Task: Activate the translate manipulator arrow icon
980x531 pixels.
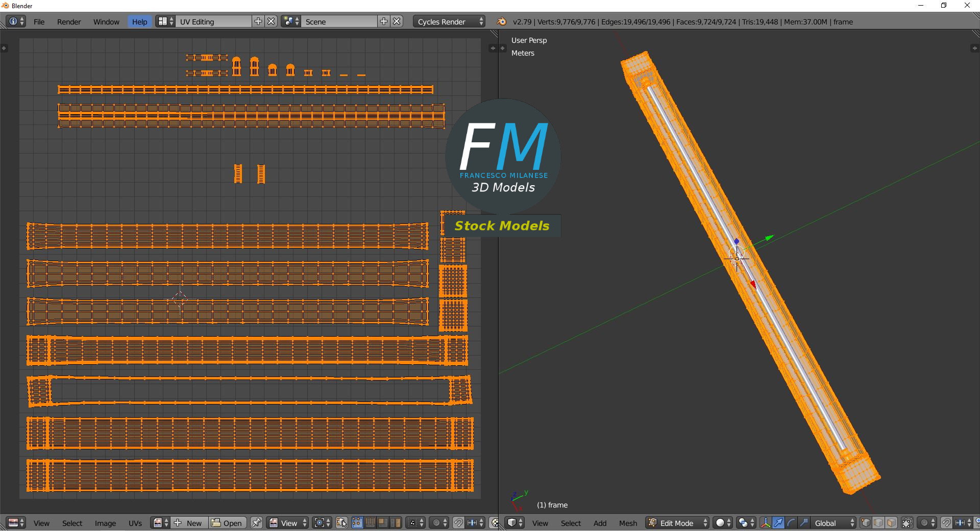Action: point(778,523)
